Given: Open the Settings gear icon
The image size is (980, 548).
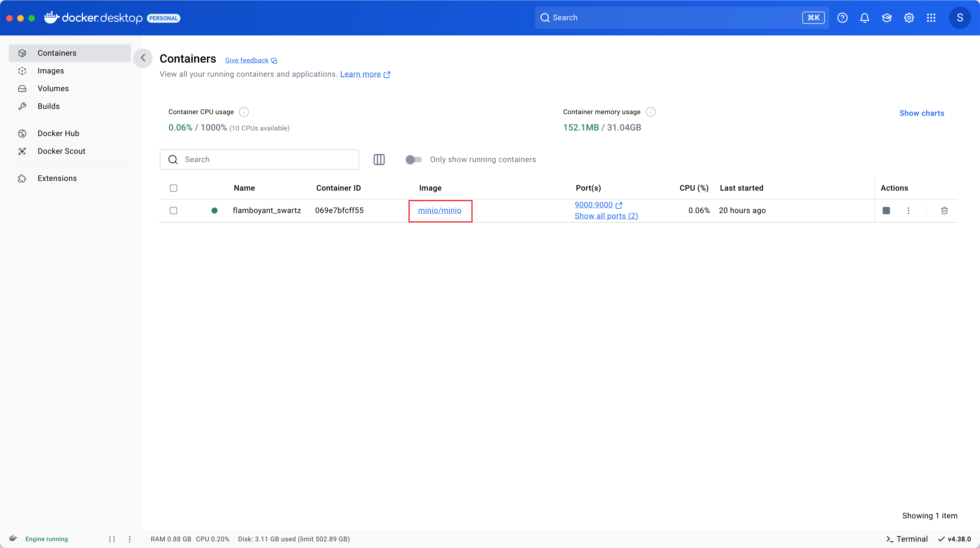Looking at the screenshot, I should coord(909,18).
